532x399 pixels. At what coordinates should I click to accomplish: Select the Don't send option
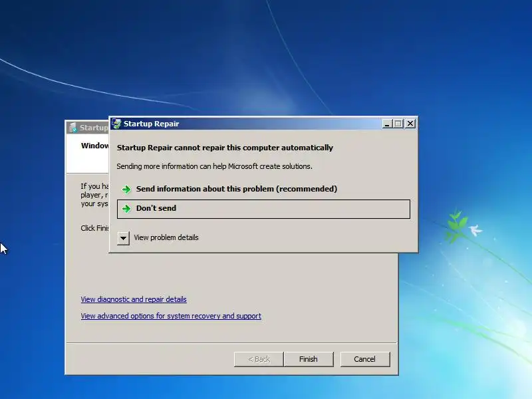click(x=263, y=209)
